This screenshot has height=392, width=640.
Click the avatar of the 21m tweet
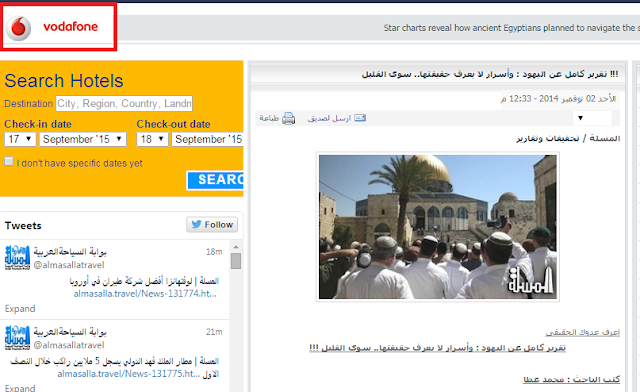(17, 338)
